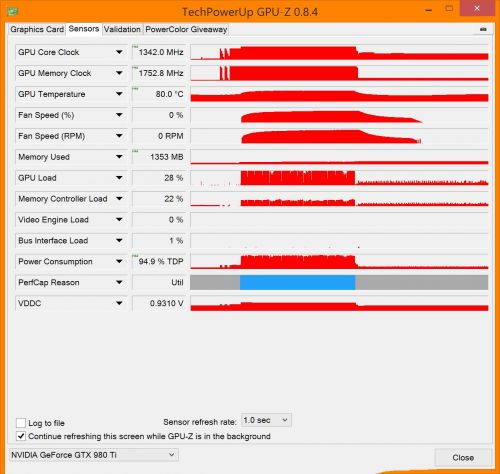Enable the Log to file checkbox
Viewport: 500px width, 474px height.
[21, 423]
